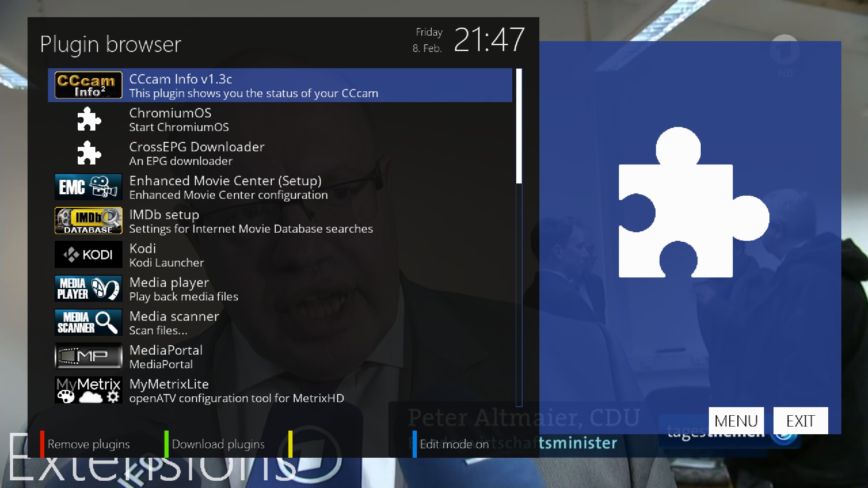Open the EMC movie center icon

tap(88, 187)
